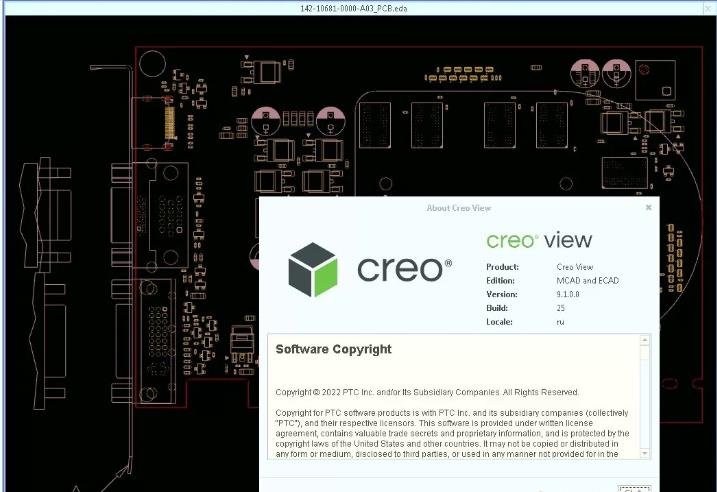717x492 pixels.
Task: Click the file title '142-10681-0000-A03_PCB.eda'
Action: click(353, 8)
